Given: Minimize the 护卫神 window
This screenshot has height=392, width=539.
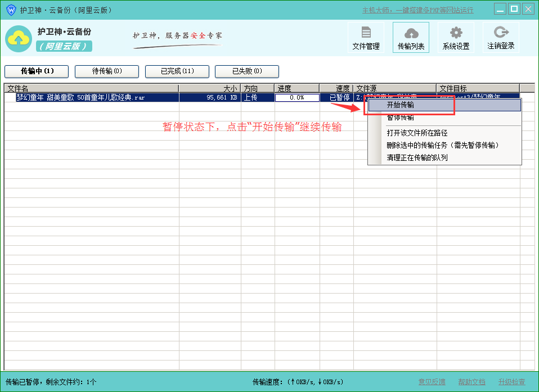Looking at the screenshot, I should (x=500, y=9).
